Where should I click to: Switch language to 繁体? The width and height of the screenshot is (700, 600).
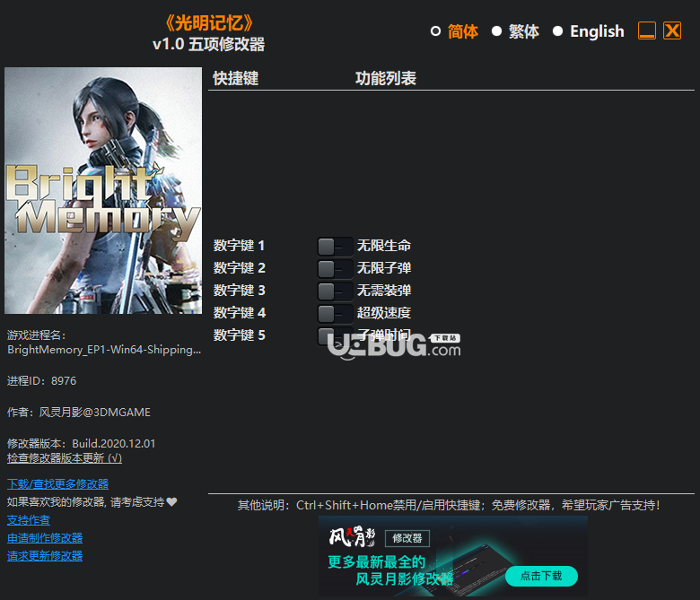(496, 31)
